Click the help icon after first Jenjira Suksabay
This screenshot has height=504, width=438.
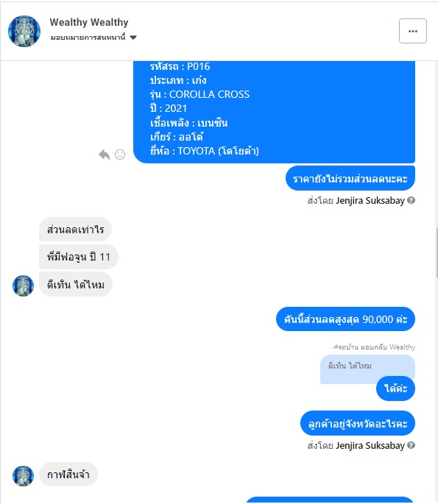pyautogui.click(x=411, y=200)
